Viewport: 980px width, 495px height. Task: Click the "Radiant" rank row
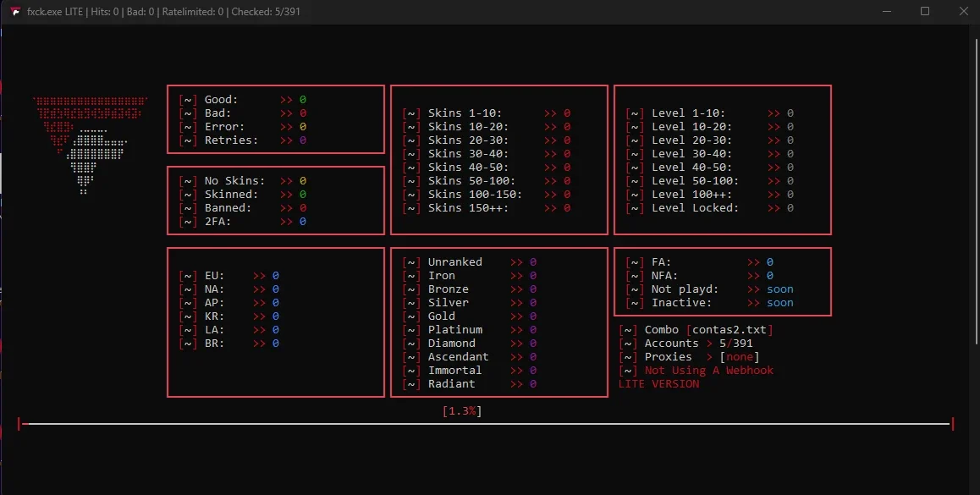[x=470, y=384]
